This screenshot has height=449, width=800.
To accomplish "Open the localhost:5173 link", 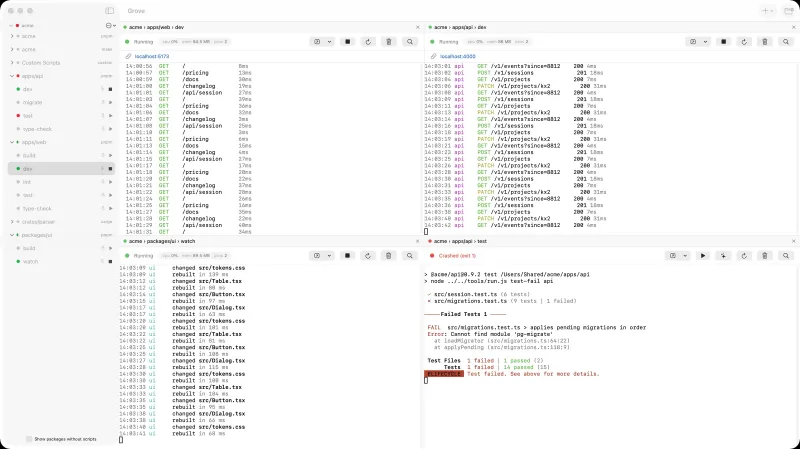I will click(x=152, y=56).
